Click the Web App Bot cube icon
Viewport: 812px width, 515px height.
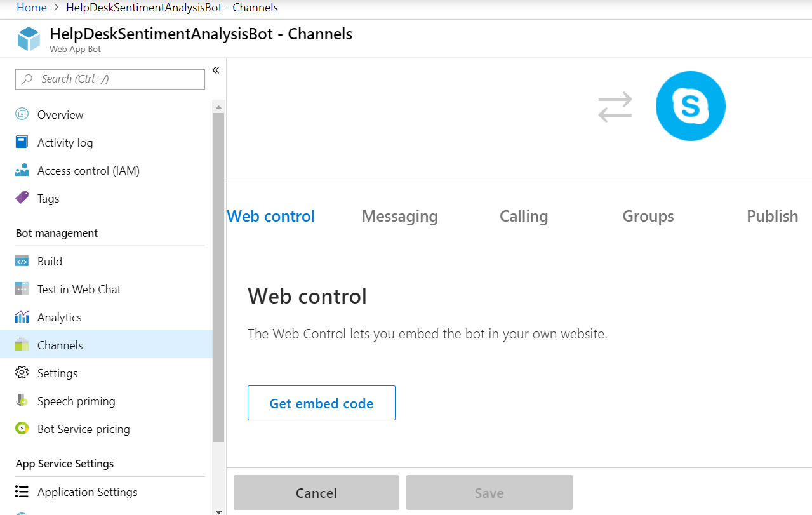(x=29, y=39)
